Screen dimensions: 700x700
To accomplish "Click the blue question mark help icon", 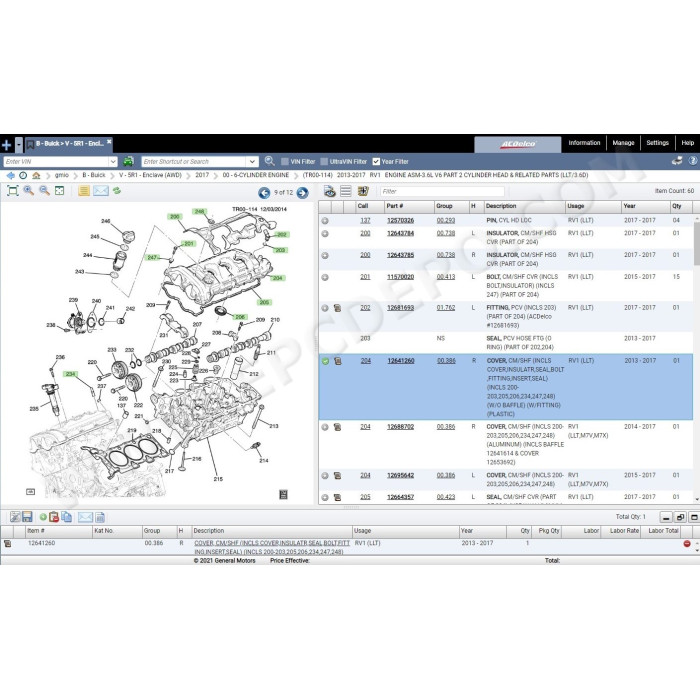I will tap(692, 161).
